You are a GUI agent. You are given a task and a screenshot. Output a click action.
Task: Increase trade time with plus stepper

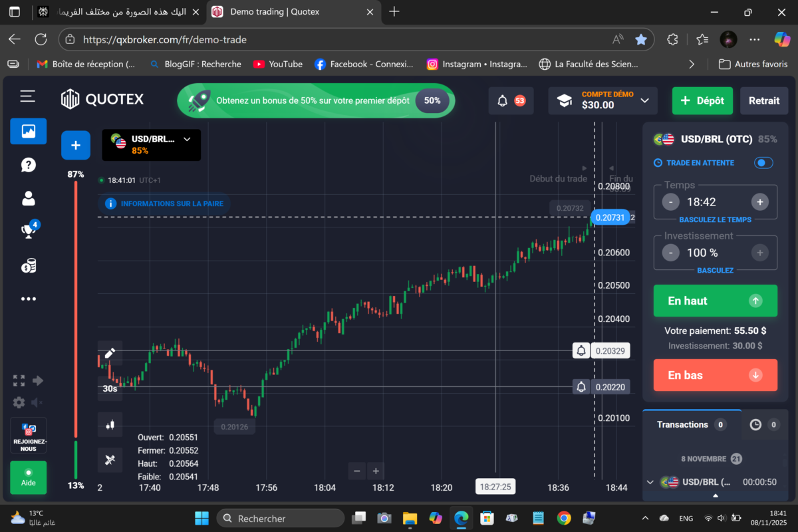759,202
